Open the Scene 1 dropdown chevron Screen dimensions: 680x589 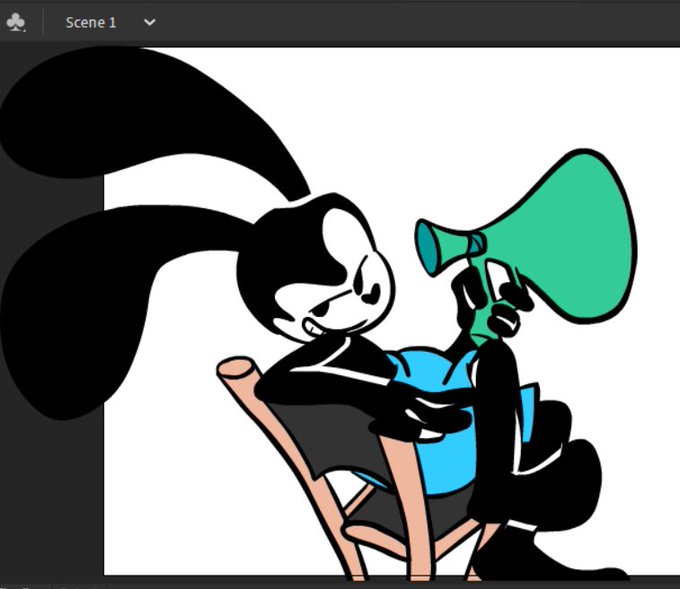coord(149,22)
